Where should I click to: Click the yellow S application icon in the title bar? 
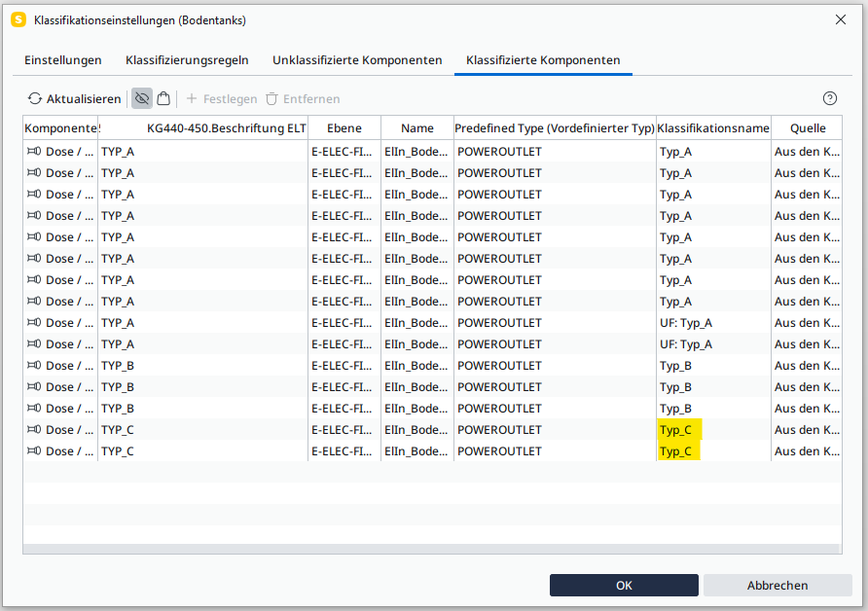(18, 19)
